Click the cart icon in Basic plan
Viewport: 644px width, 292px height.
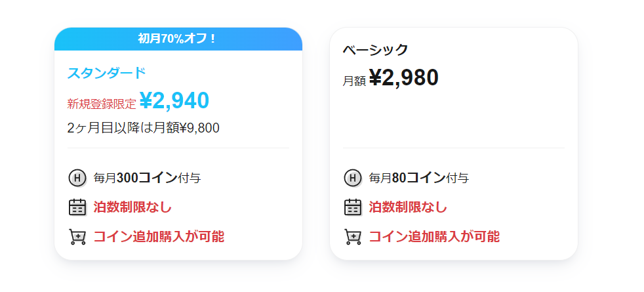353,237
